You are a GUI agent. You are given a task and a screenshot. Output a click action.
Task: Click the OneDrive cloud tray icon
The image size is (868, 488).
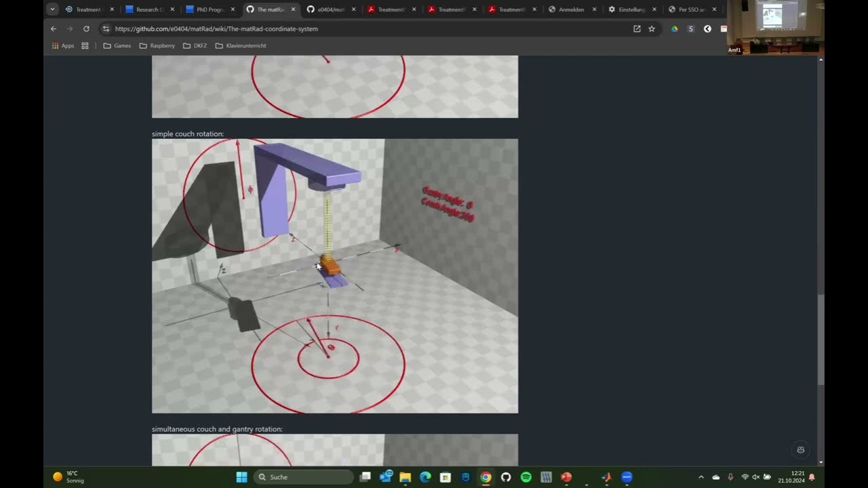click(x=716, y=477)
